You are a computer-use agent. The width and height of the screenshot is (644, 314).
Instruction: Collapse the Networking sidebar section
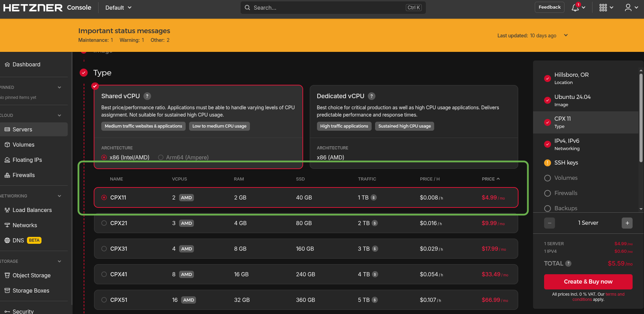[59, 196]
